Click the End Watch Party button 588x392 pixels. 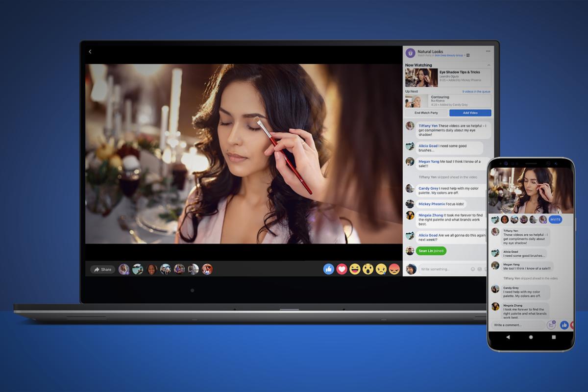426,113
